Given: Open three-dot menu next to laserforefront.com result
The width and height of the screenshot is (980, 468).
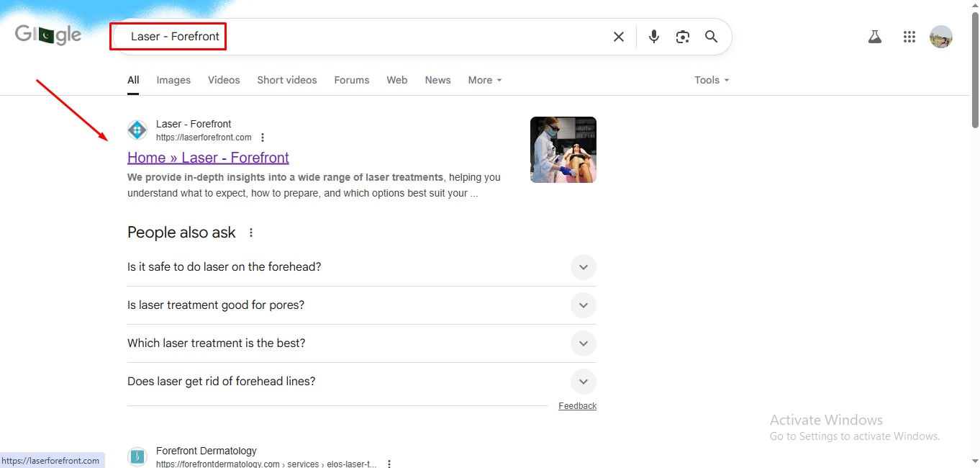Looking at the screenshot, I should coord(263,138).
